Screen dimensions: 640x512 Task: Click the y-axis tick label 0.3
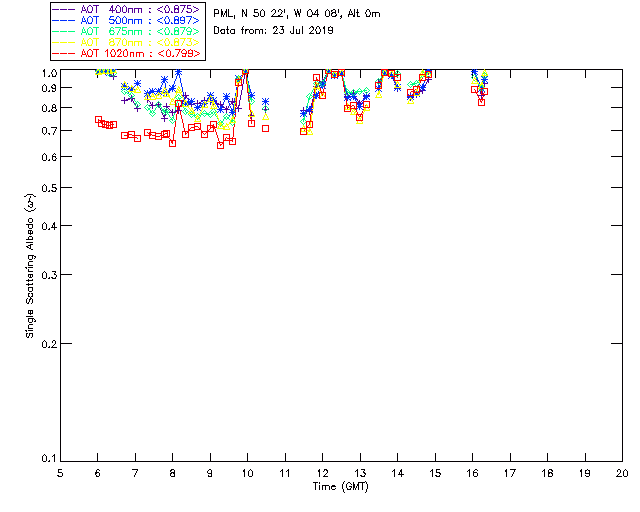pos(46,275)
